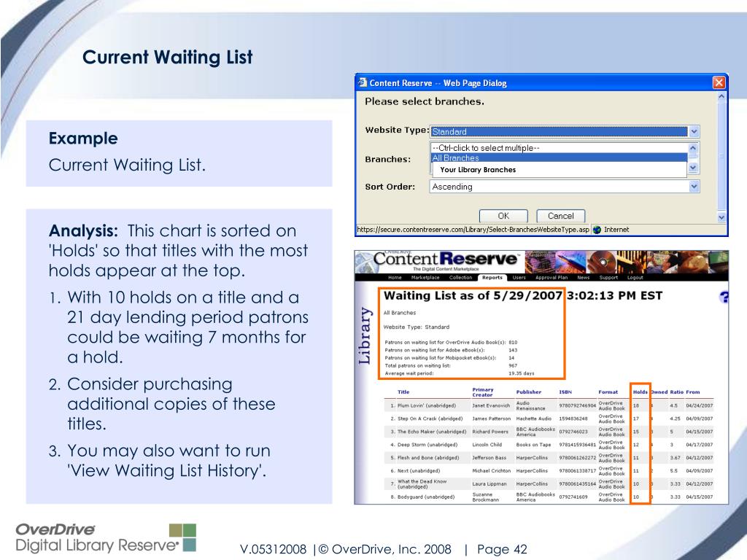Open the News menu tab

[583, 277]
